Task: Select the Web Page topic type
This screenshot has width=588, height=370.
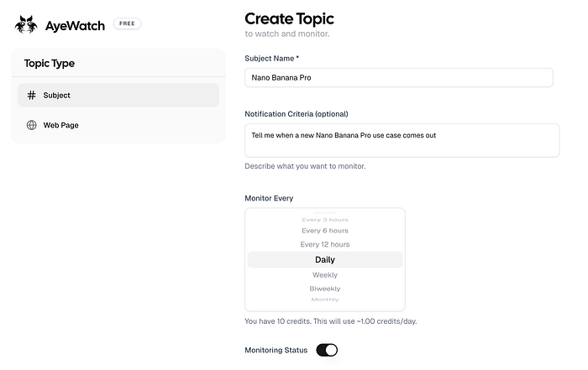Action: tap(118, 125)
